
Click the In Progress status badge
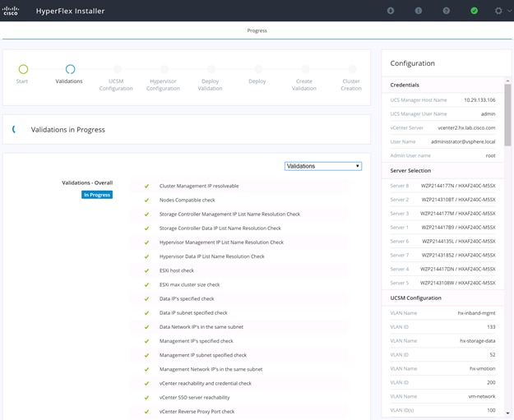click(97, 195)
